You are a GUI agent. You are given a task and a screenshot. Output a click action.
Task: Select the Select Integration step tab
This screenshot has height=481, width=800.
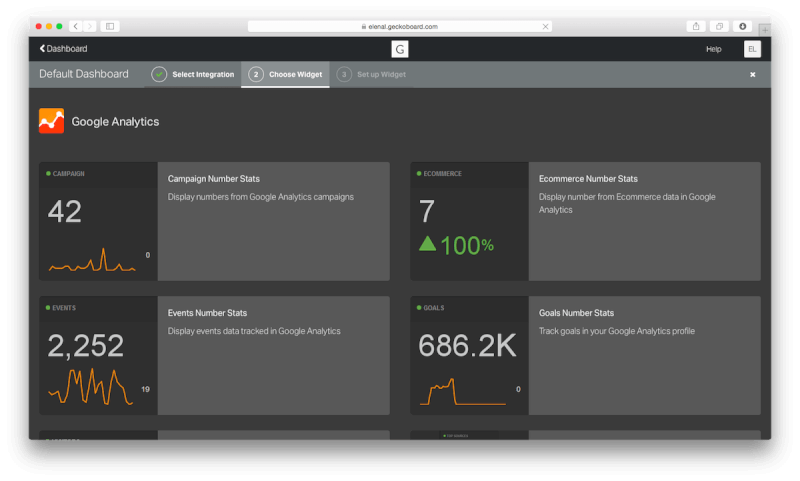click(x=193, y=74)
